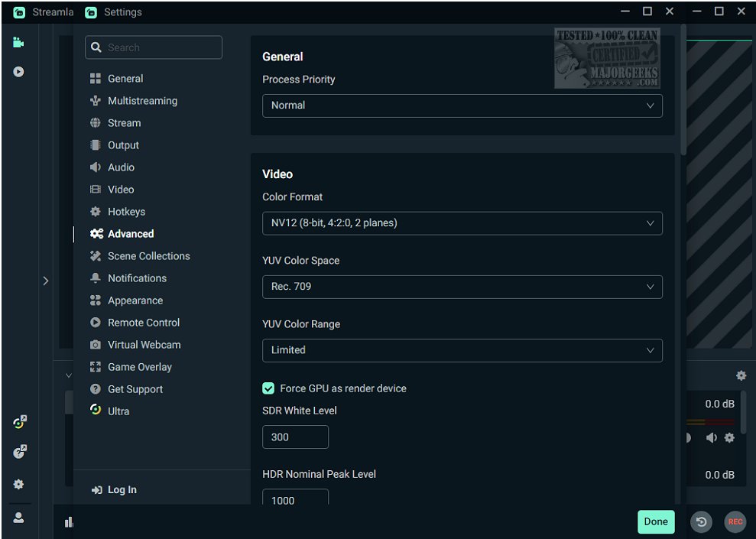Click into the settings Search field
The width and height of the screenshot is (756, 539).
pyautogui.click(x=154, y=47)
